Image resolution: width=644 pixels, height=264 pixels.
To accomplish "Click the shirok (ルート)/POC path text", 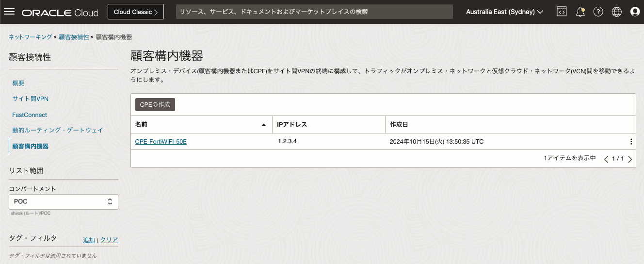I will pos(30,213).
